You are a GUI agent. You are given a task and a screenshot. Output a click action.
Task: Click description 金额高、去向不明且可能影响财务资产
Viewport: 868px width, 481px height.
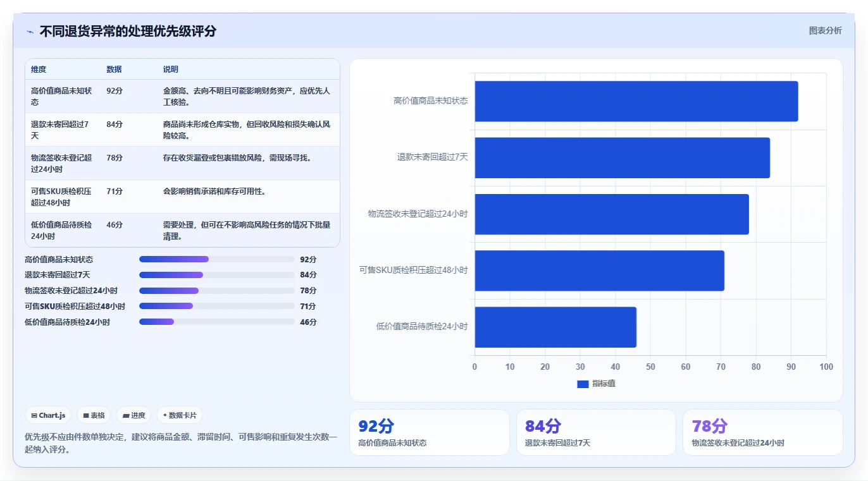(247, 97)
